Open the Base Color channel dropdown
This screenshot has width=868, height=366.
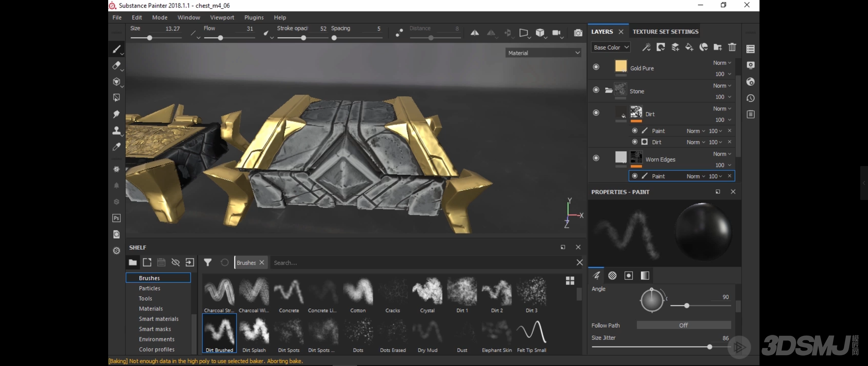point(610,47)
